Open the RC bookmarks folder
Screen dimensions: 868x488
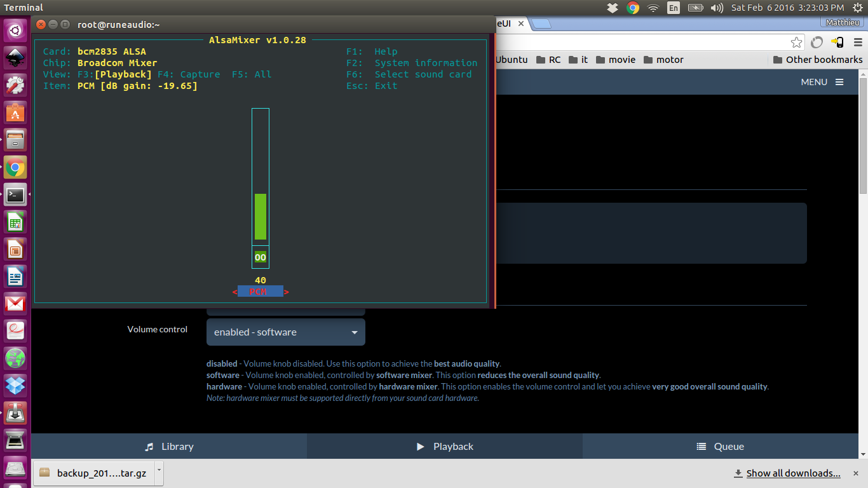pos(548,60)
